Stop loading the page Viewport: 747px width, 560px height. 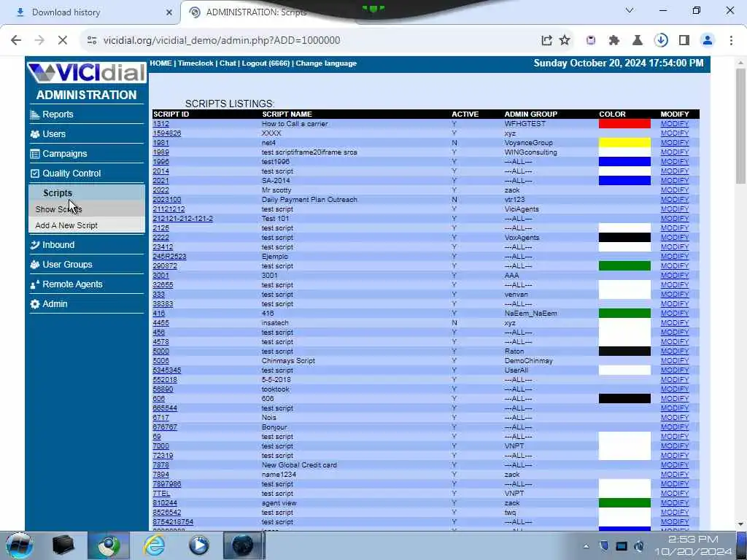pos(63,41)
